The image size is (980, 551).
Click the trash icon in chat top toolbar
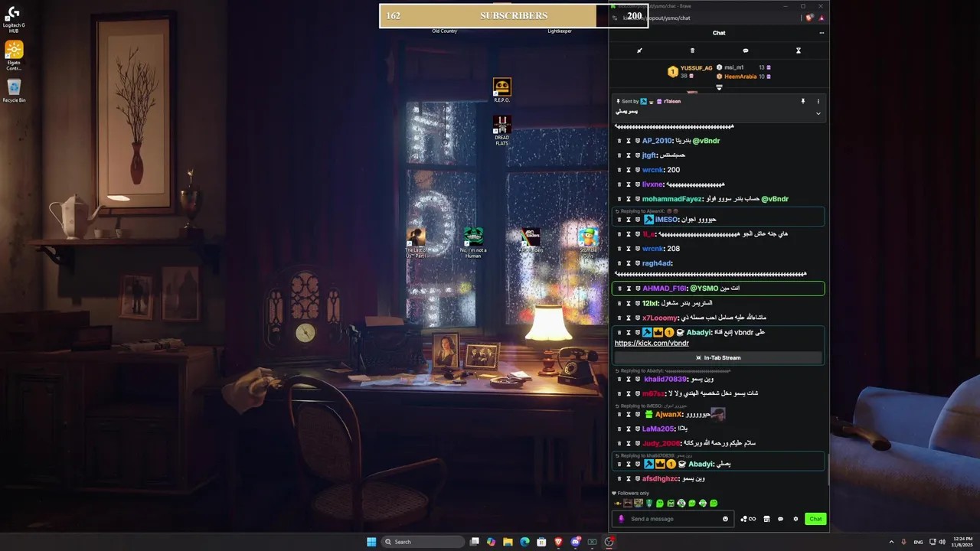[x=693, y=51]
